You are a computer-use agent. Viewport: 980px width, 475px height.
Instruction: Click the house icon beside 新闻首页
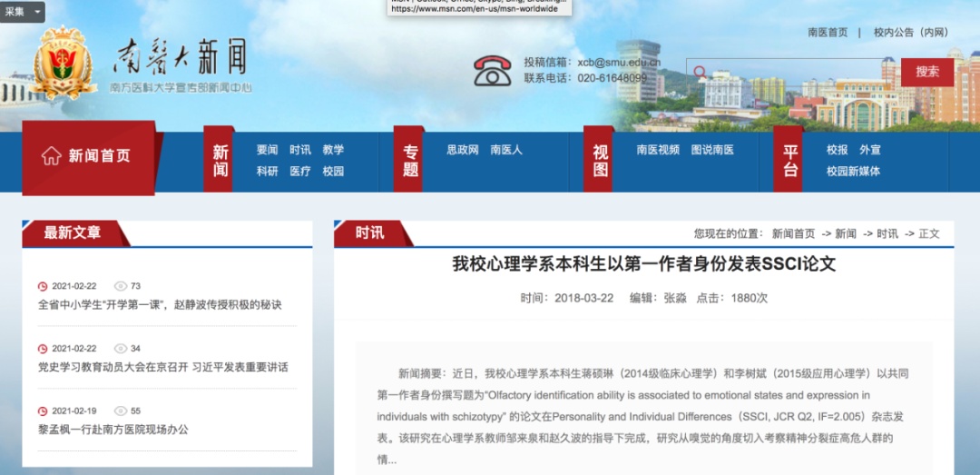[x=51, y=155]
